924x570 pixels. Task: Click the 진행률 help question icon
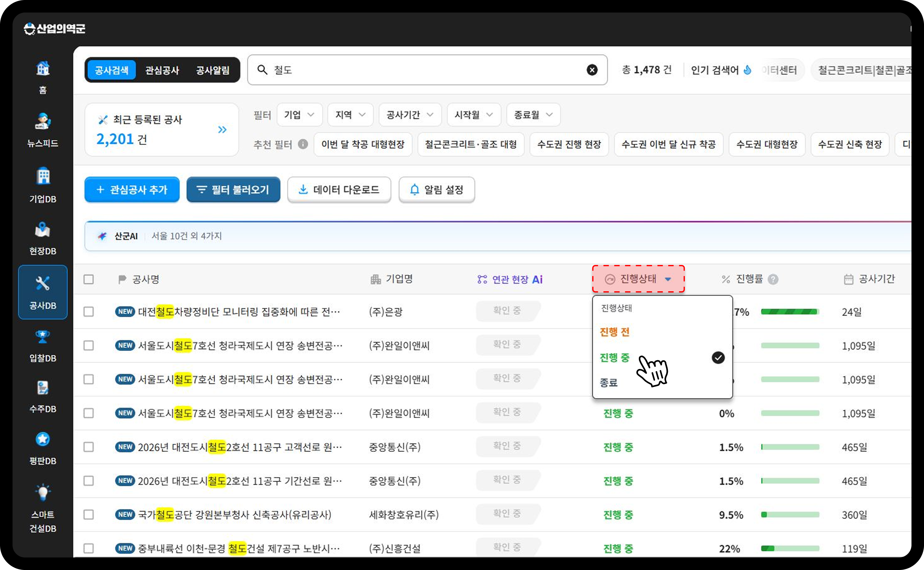coord(773,279)
